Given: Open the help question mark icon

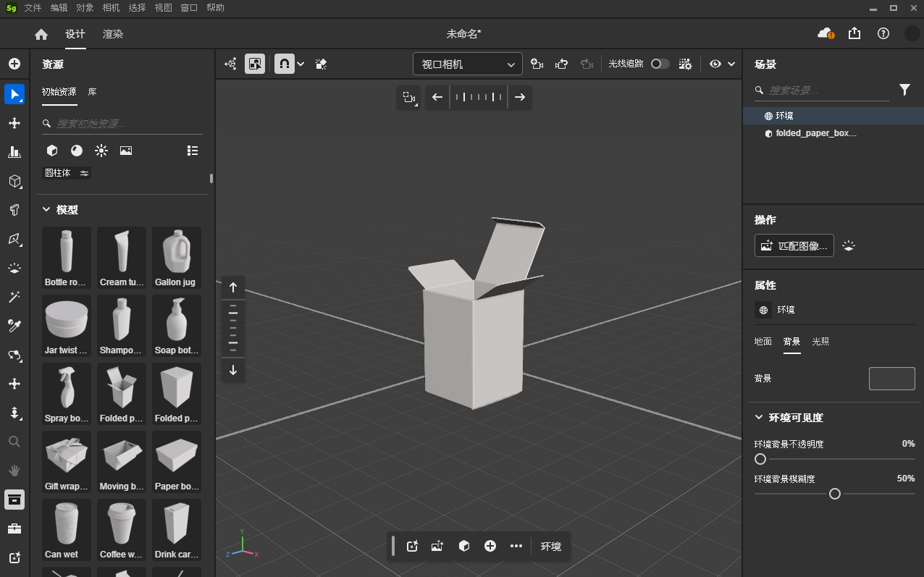Looking at the screenshot, I should [x=883, y=33].
